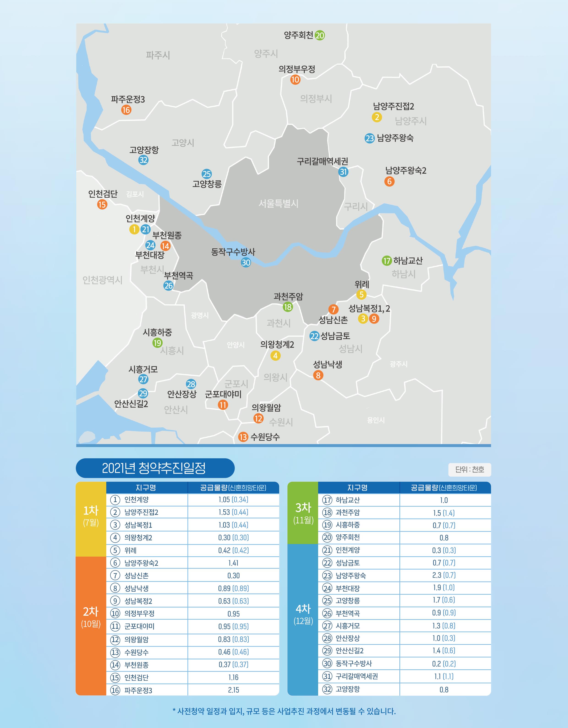Screen dimensions: 568x728
Task: Click the 단위 : 천호 unit label
Action: click(469, 469)
